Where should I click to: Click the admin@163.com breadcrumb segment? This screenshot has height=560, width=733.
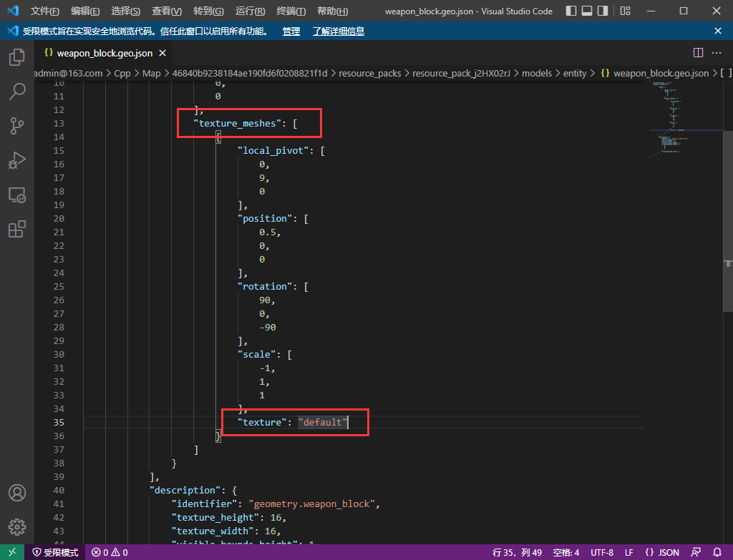(x=68, y=74)
